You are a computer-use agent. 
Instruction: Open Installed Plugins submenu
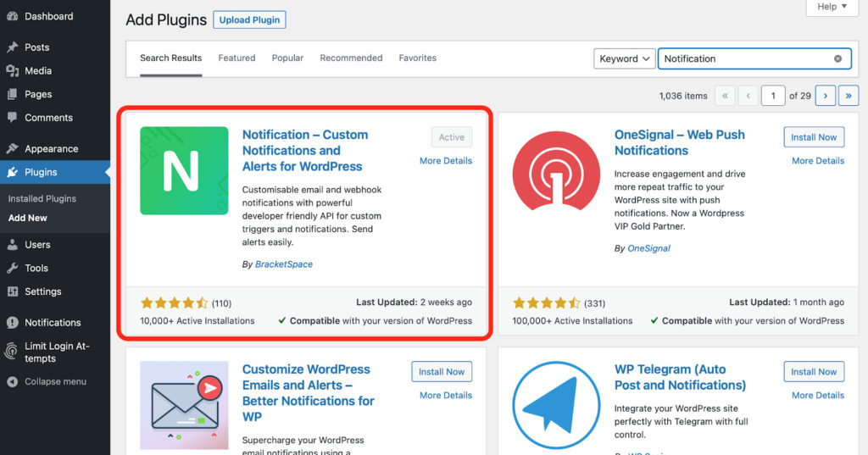pos(42,199)
